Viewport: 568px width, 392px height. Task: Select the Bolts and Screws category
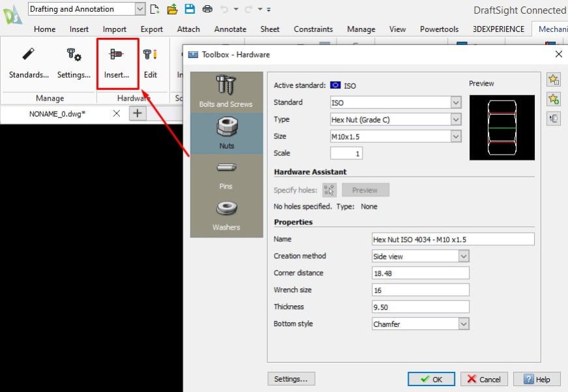(x=226, y=91)
